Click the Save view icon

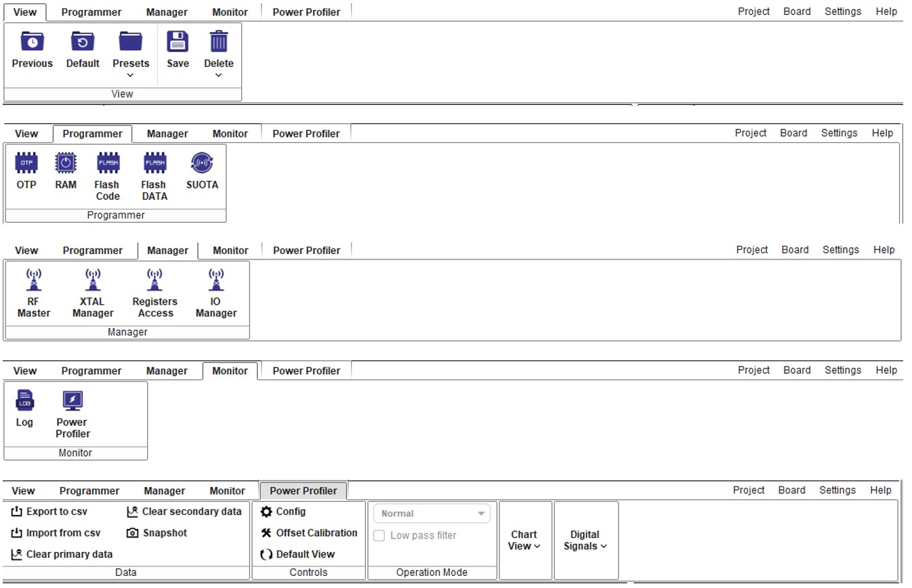coord(178,43)
